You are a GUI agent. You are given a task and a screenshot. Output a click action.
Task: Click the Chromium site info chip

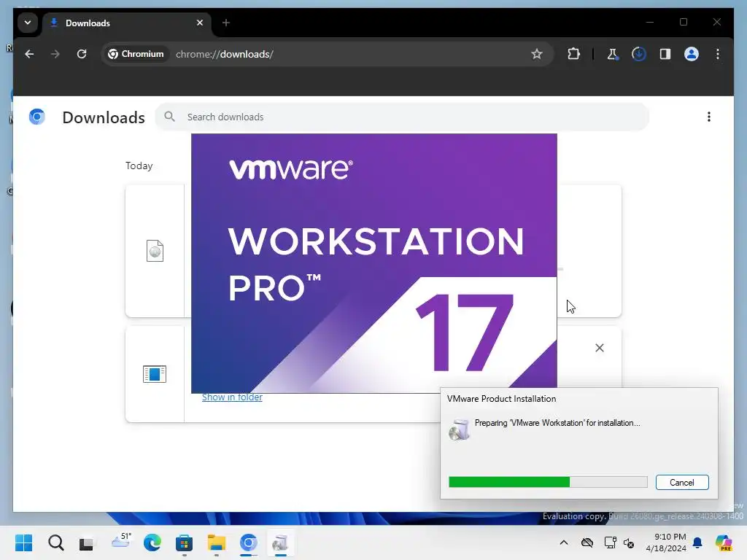click(136, 54)
